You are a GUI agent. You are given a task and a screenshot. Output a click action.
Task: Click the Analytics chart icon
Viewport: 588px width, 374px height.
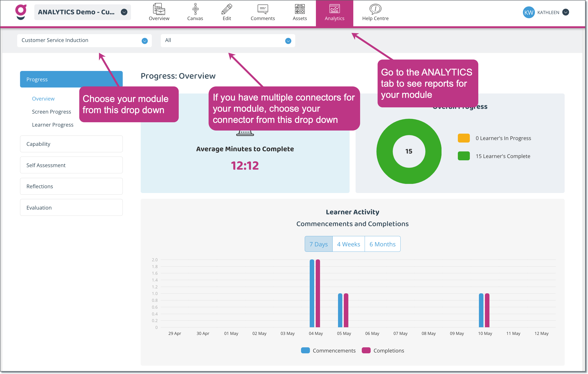click(334, 9)
